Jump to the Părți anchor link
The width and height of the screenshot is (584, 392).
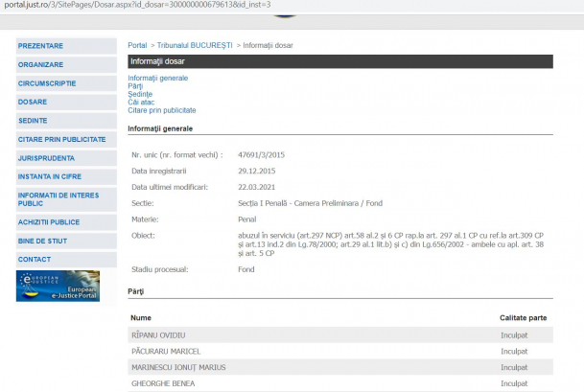[135, 86]
